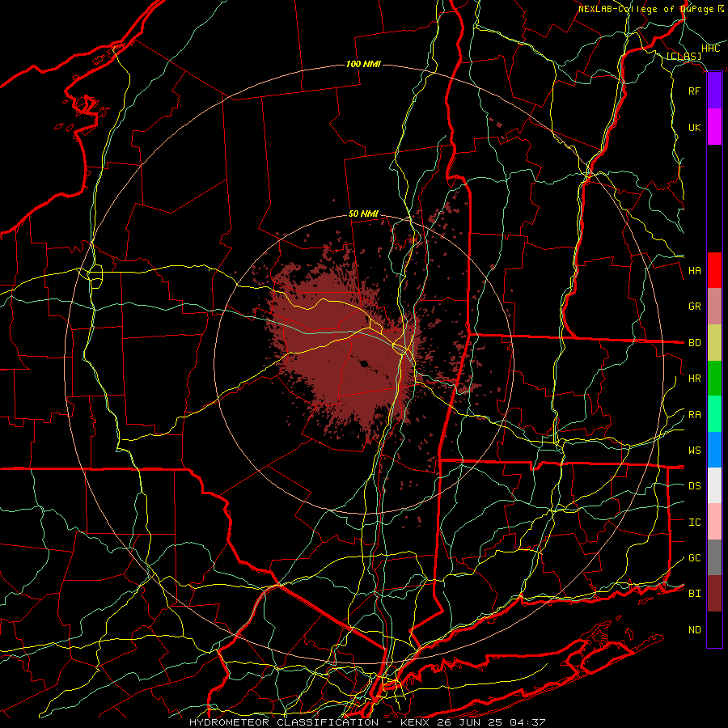Click the HA legend label
The height and width of the screenshot is (728, 728).
[x=694, y=270]
